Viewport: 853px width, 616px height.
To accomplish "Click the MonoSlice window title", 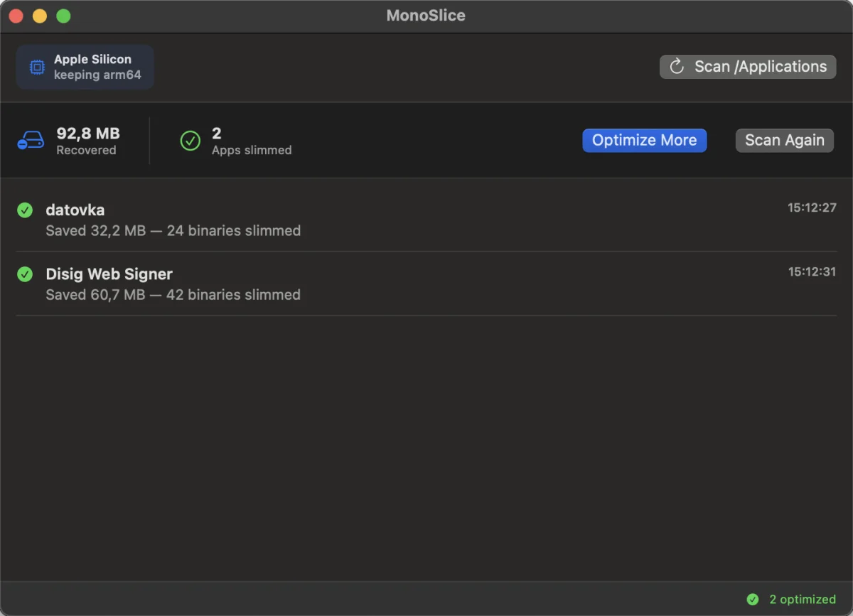I will [426, 16].
